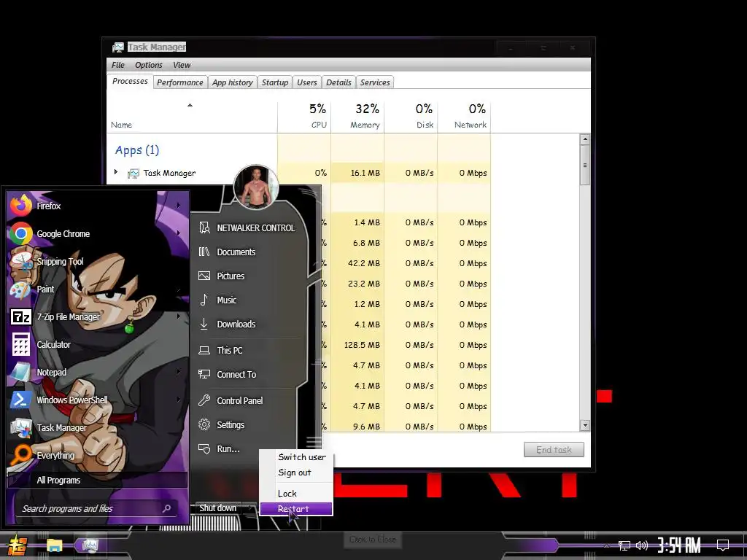Sort processes by Memory column

tap(357, 117)
